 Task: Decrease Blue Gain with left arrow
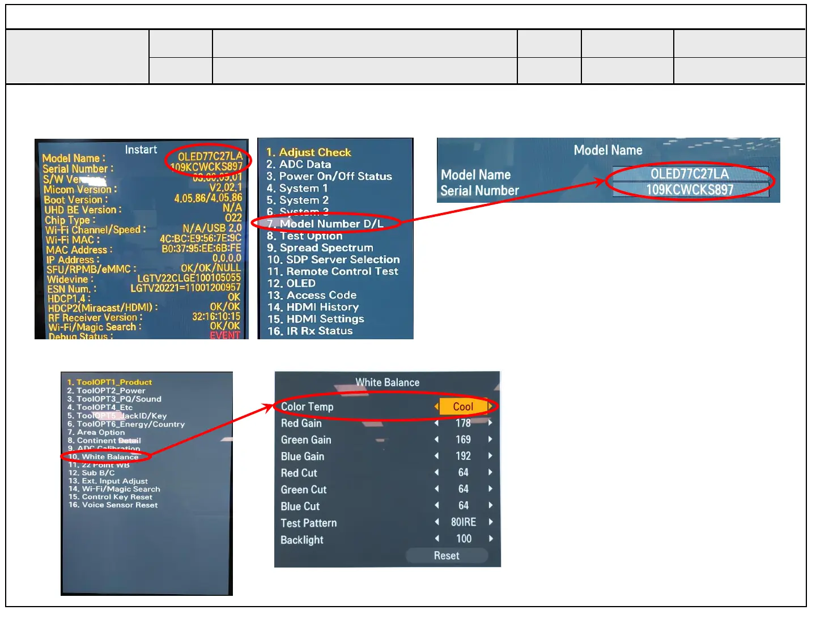pos(436,455)
